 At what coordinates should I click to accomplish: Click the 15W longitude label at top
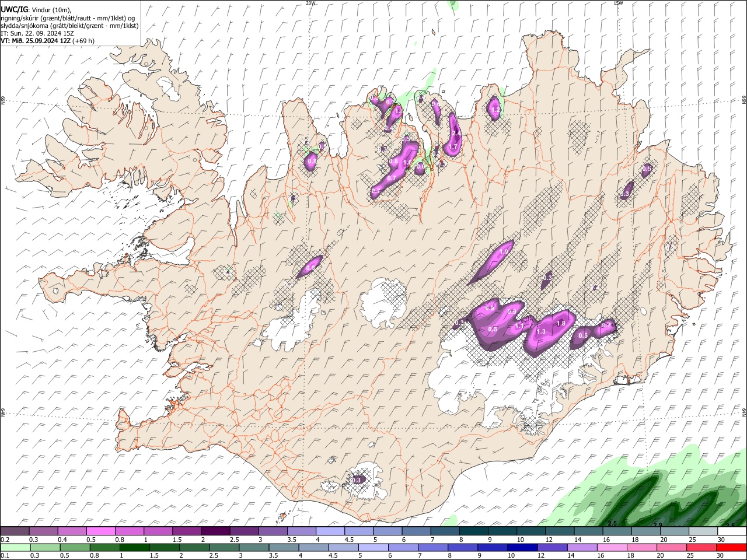pyautogui.click(x=618, y=3)
